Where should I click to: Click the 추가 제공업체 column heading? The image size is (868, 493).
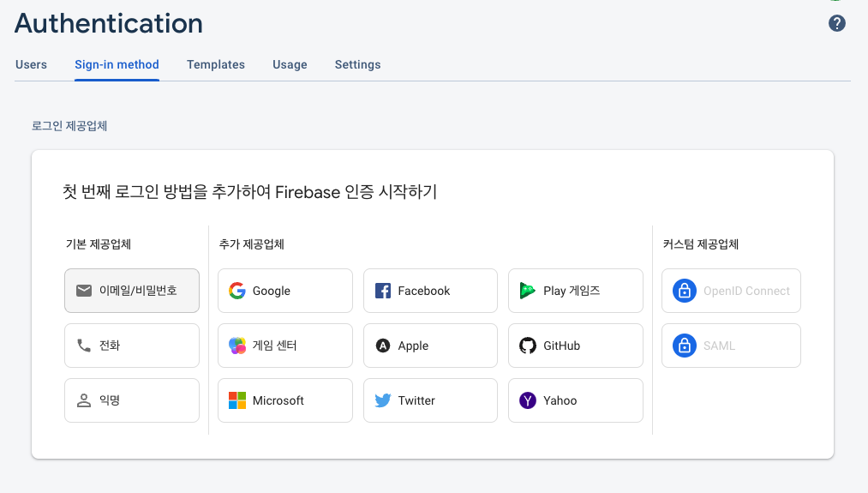252,244
